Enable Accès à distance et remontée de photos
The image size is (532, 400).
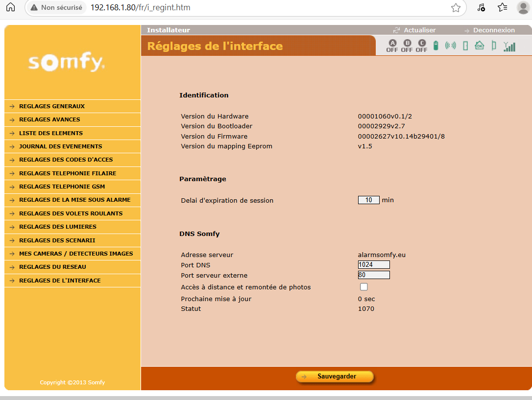363,287
